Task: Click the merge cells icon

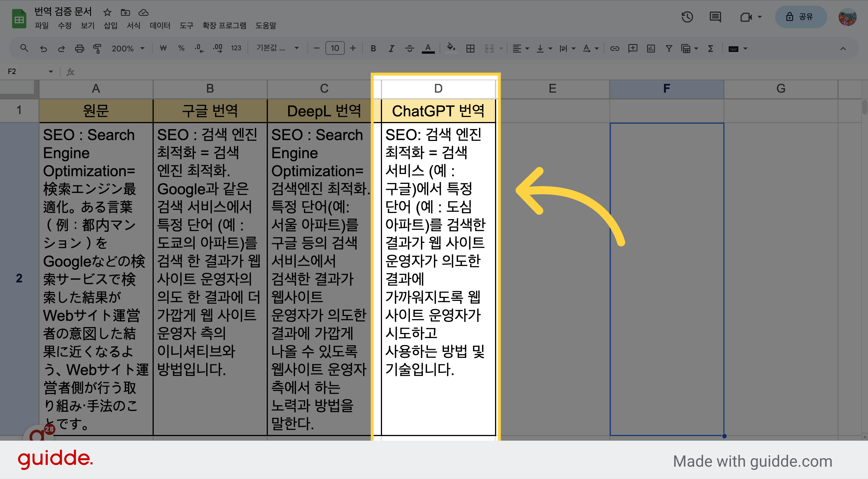Action: (489, 49)
